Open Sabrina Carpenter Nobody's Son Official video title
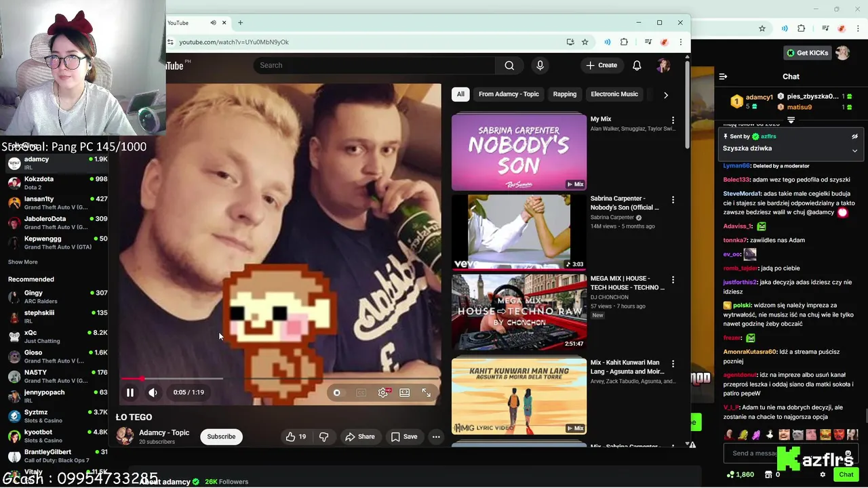 pos(625,203)
